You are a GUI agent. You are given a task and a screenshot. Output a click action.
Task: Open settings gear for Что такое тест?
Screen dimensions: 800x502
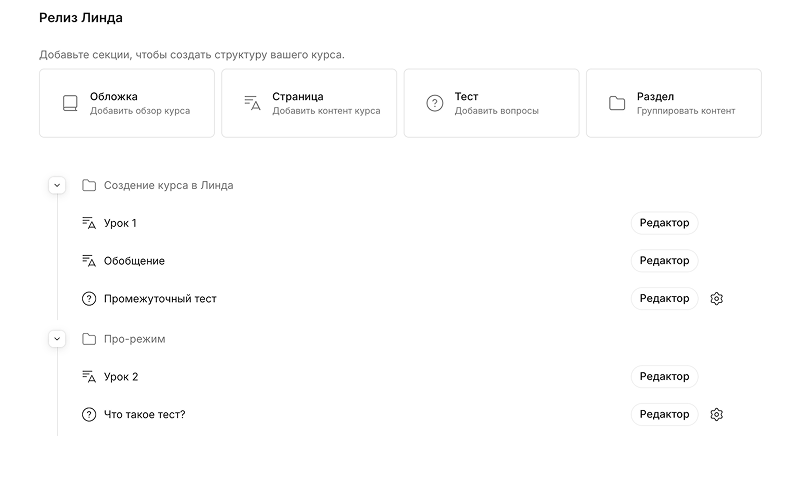point(716,414)
